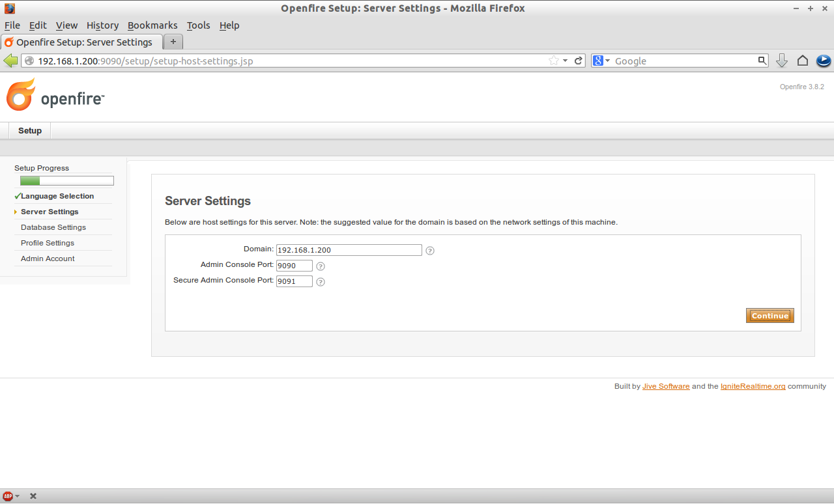
Task: Click the Firefox back arrow button
Action: point(10,61)
